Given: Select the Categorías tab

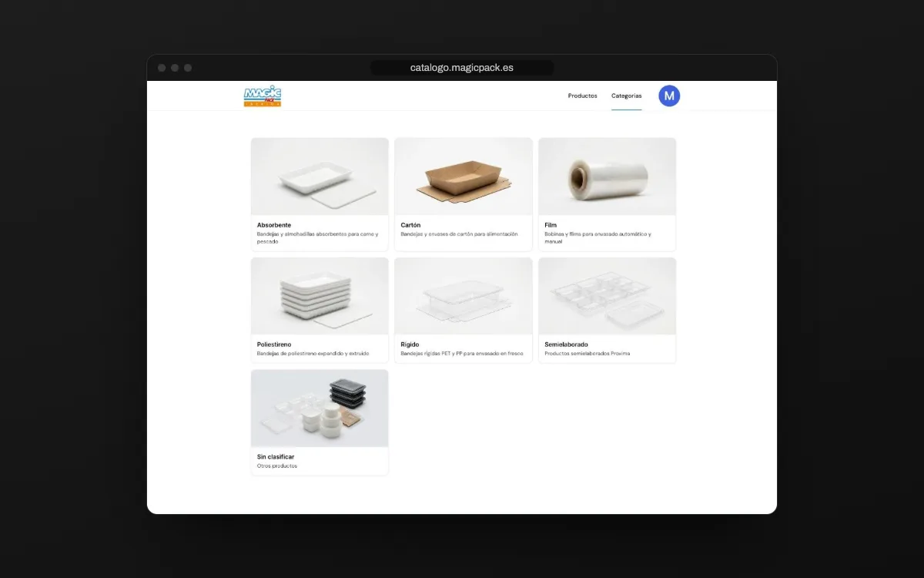Looking at the screenshot, I should point(627,96).
